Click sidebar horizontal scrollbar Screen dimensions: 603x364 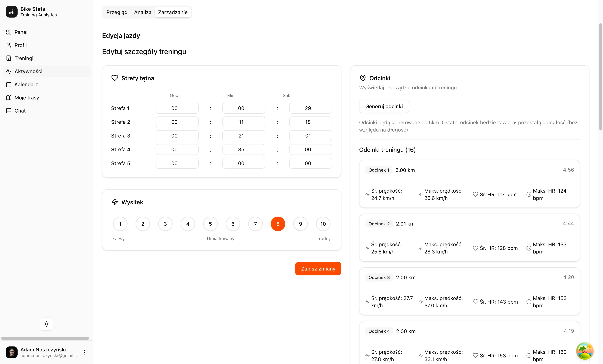coord(45,338)
